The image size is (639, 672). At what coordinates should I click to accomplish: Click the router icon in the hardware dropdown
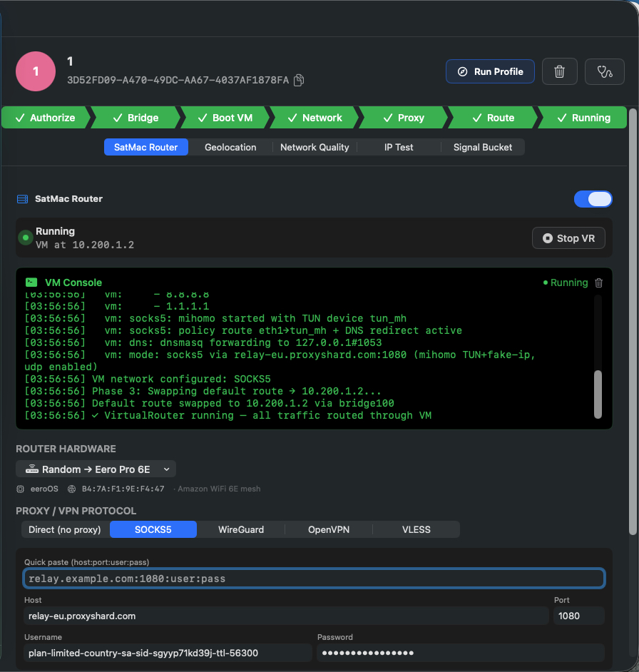point(31,469)
